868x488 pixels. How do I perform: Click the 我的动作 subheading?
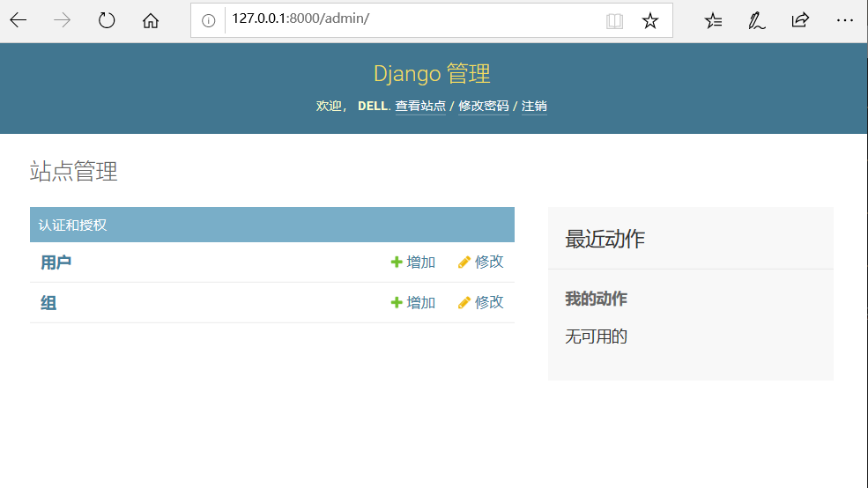597,299
